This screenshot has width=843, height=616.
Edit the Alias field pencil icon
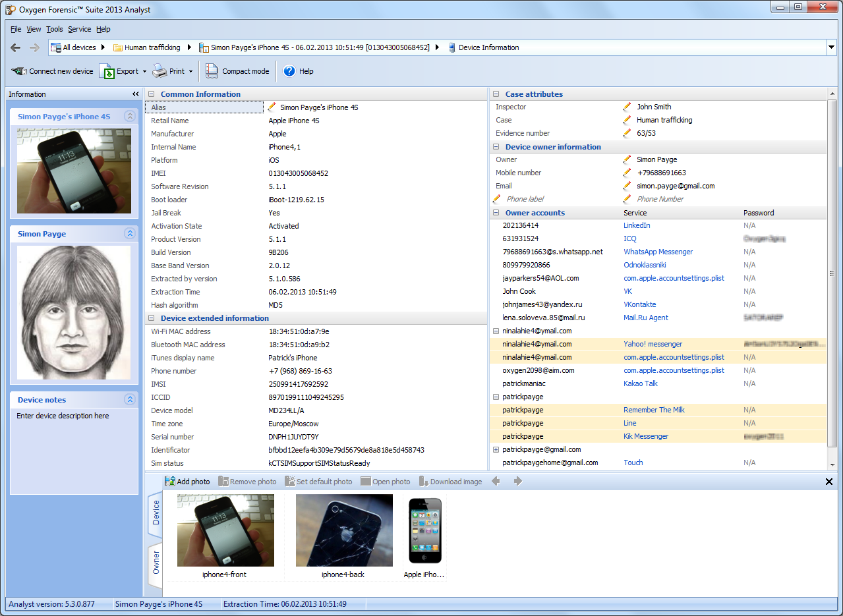(x=272, y=107)
